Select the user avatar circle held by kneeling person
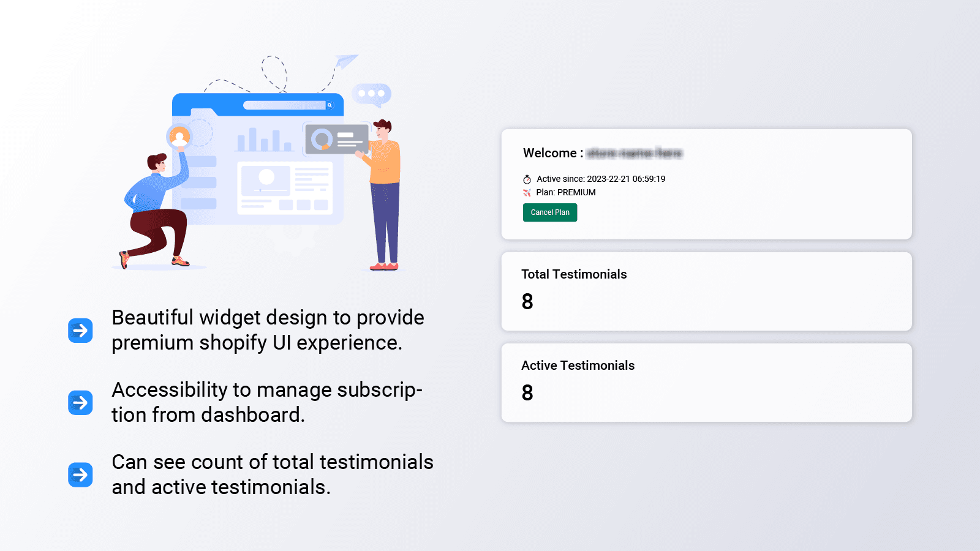This screenshot has height=551, width=980. 181,136
